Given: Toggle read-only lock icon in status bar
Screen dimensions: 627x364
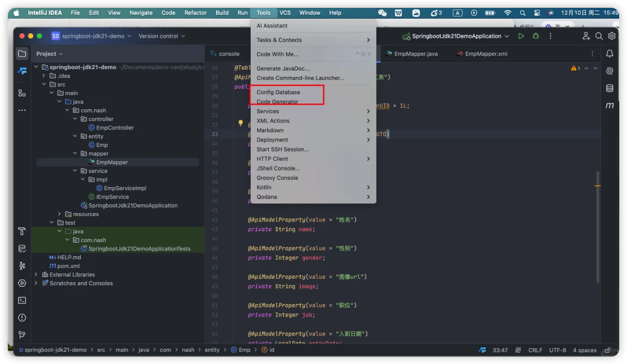Looking at the screenshot, I should tap(608, 350).
